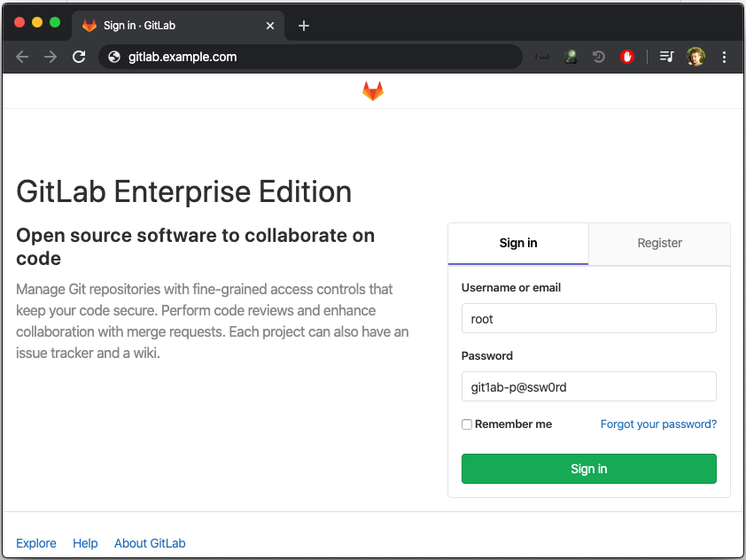Click the browser back arrow

point(22,57)
